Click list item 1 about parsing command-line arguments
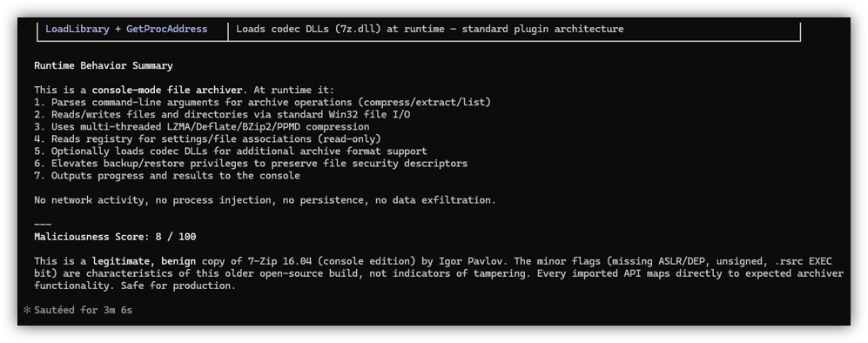Image resolution: width=868 pixels, height=343 pixels. tap(262, 103)
